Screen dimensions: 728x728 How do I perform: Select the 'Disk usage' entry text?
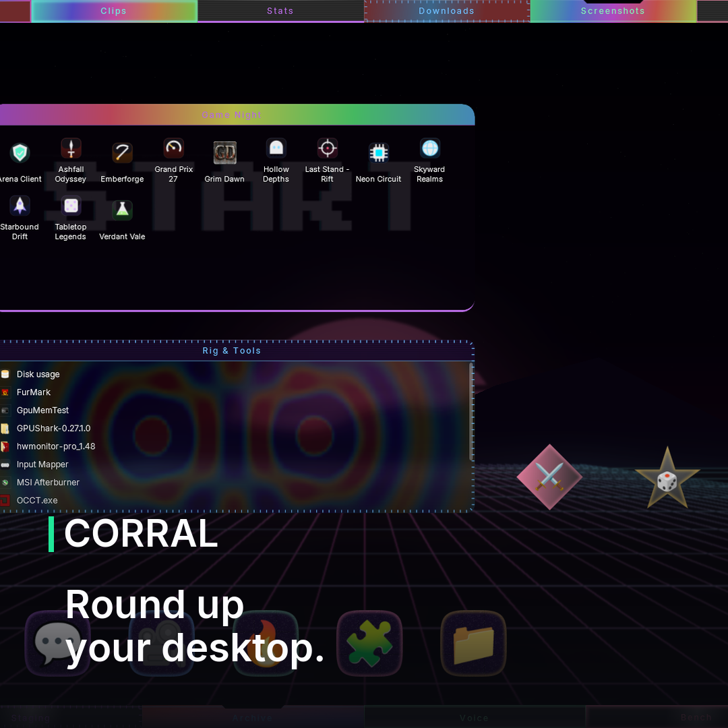[x=38, y=374]
